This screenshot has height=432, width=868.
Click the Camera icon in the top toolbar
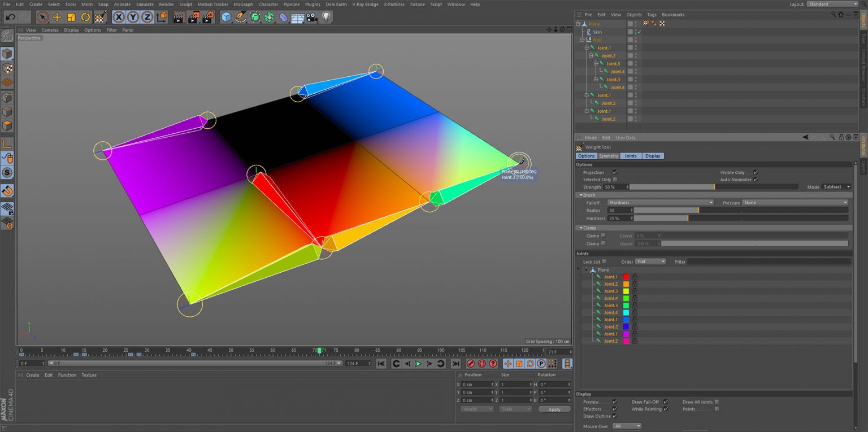(x=310, y=18)
